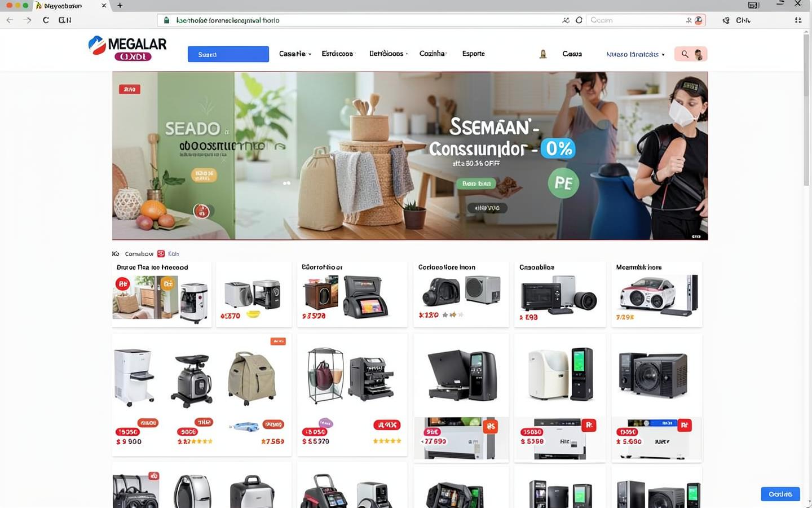Click the blue 0% badge on banner
The height and width of the screenshot is (508, 812).
click(559, 148)
